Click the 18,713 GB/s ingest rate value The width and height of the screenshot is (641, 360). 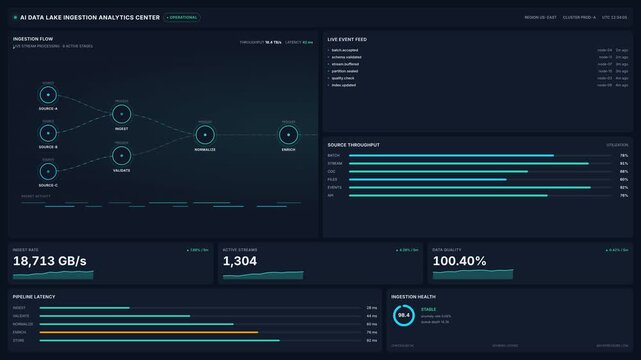click(x=49, y=261)
